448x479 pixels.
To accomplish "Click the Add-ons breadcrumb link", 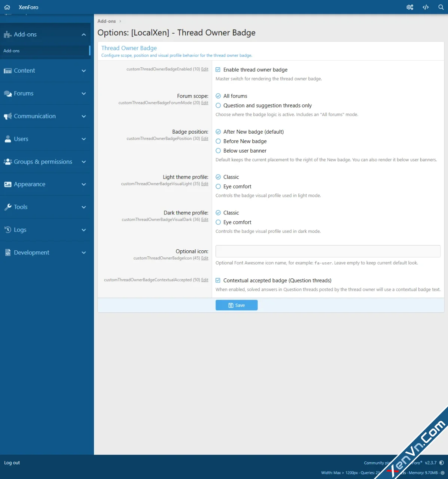I will click(x=107, y=21).
